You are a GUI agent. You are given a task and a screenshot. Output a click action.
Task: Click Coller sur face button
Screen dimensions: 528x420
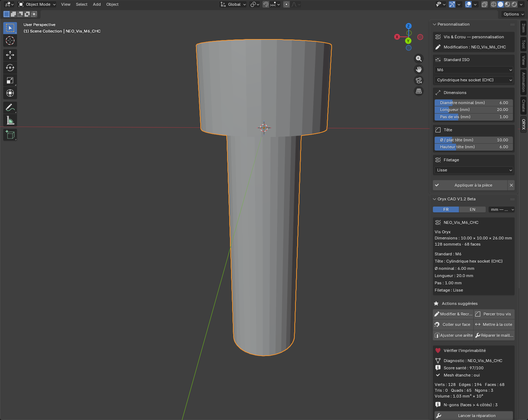coord(453,324)
